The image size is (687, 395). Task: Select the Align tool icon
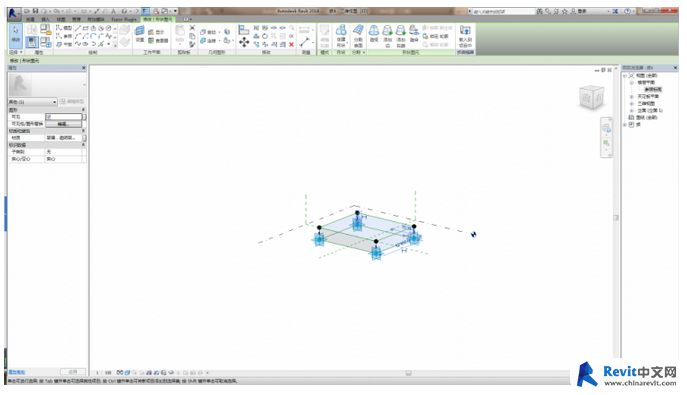244,30
